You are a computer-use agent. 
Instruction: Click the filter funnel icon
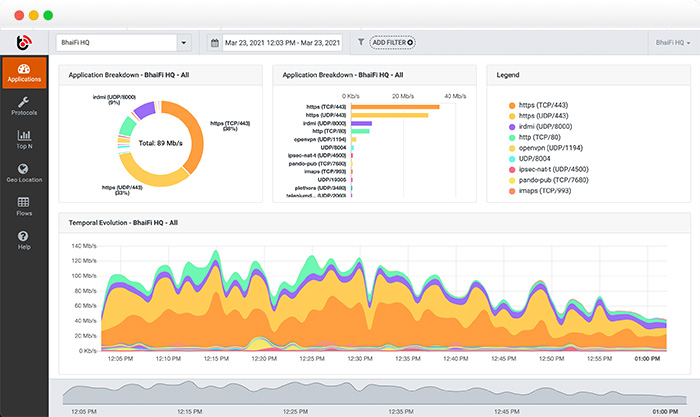(x=361, y=43)
